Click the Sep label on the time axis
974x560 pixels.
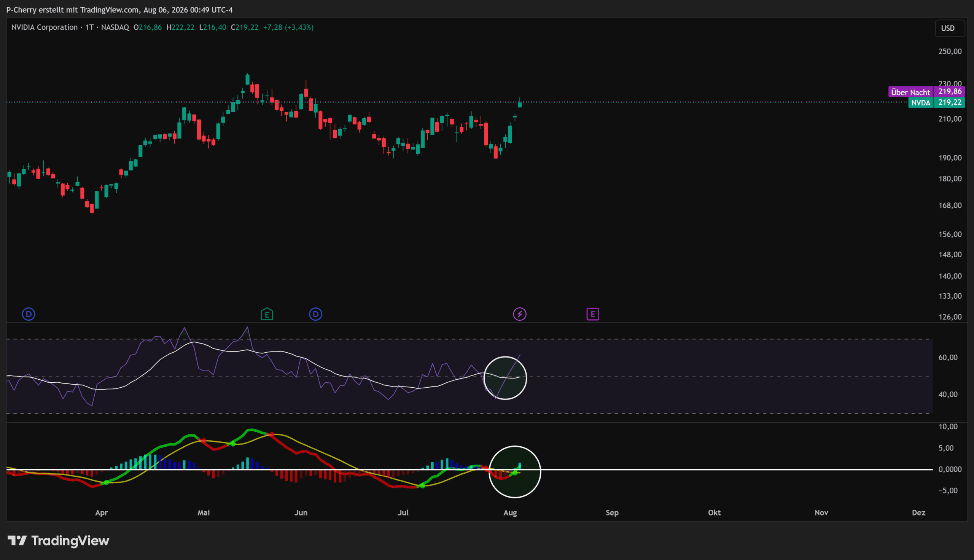point(612,513)
